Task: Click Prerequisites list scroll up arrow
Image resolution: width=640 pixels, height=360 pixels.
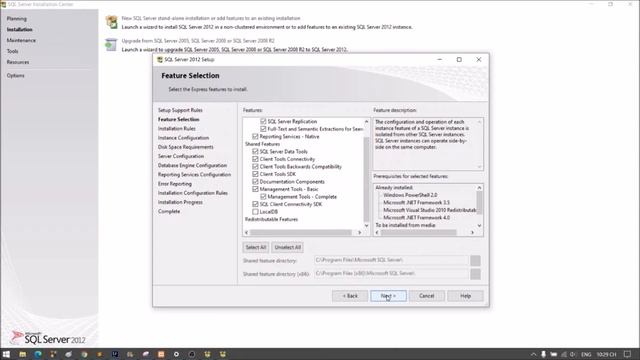Action: click(x=479, y=188)
